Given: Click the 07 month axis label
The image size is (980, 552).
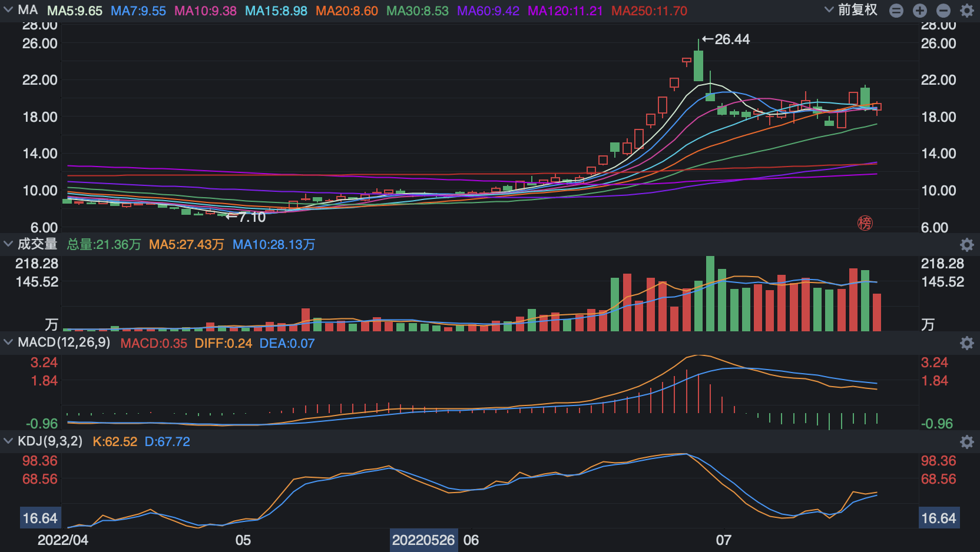Looking at the screenshot, I should 724,540.
